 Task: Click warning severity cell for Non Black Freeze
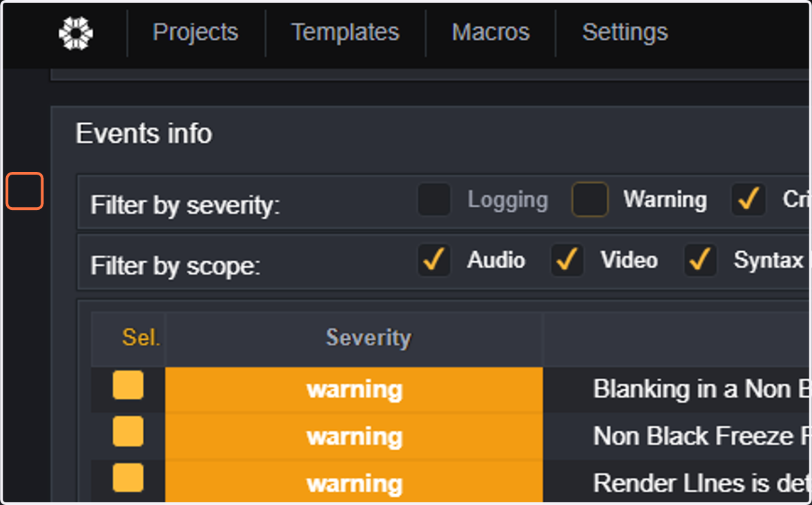click(x=354, y=437)
